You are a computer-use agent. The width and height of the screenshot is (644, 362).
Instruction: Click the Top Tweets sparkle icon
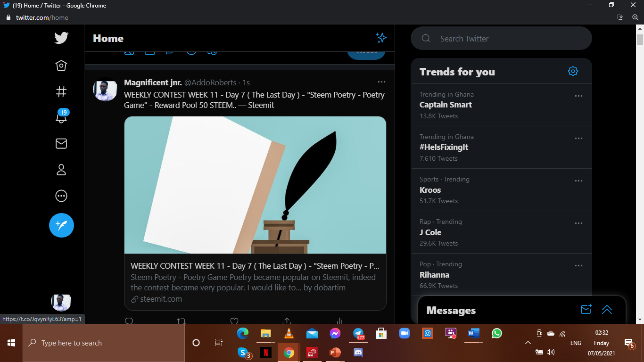pos(381,38)
